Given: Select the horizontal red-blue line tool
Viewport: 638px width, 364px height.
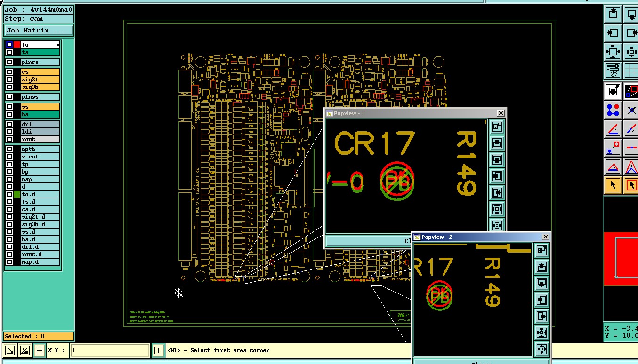Looking at the screenshot, I should [631, 147].
